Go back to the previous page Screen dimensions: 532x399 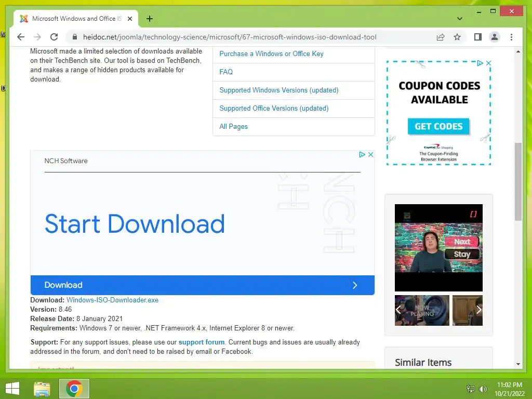tap(21, 37)
